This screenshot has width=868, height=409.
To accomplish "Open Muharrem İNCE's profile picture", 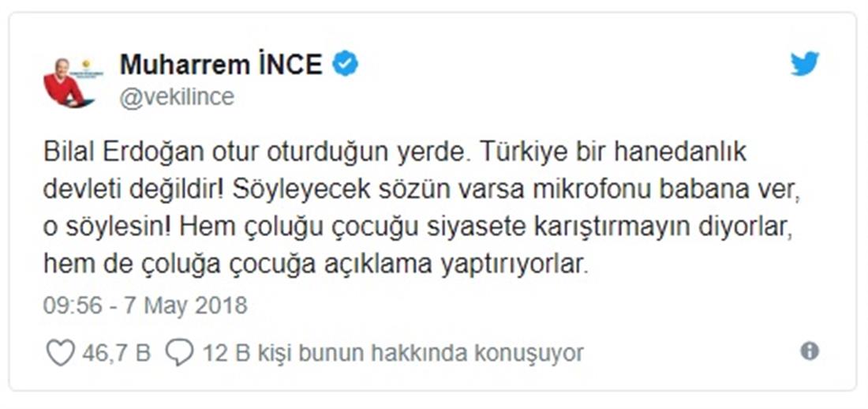I will tap(69, 82).
